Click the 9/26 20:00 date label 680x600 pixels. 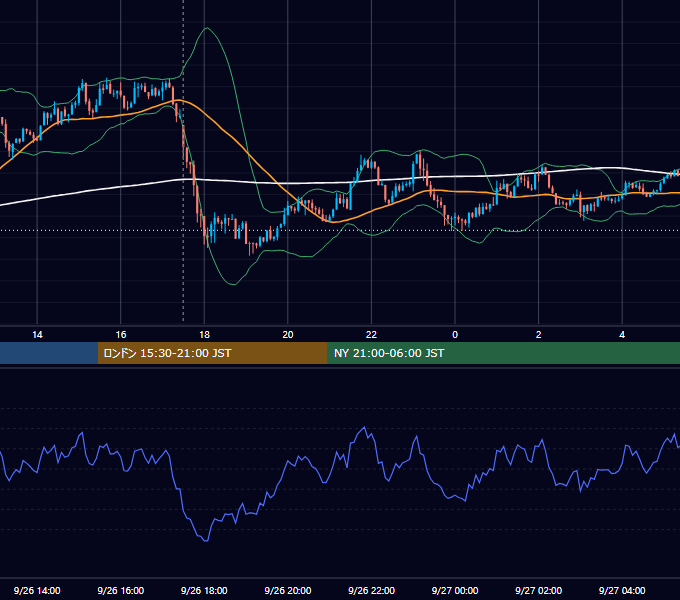click(288, 590)
